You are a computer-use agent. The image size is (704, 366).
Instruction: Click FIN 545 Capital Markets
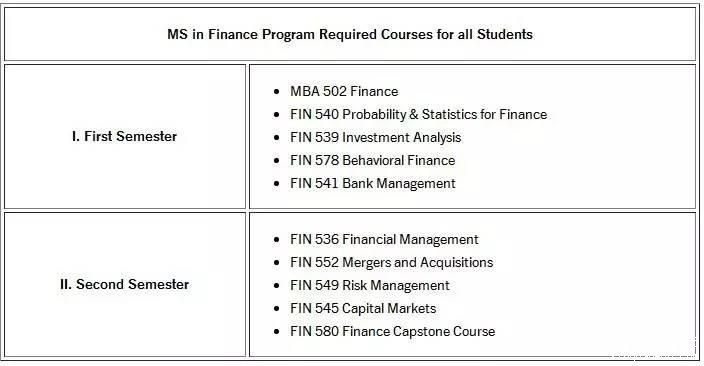pyautogui.click(x=363, y=309)
